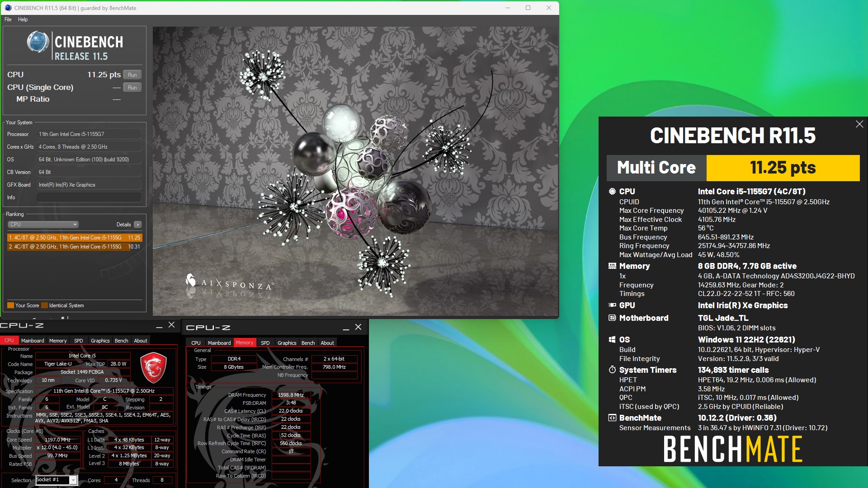Open Bench tab in CPU-Z Memory window
This screenshot has height=488, width=868.
(308, 343)
